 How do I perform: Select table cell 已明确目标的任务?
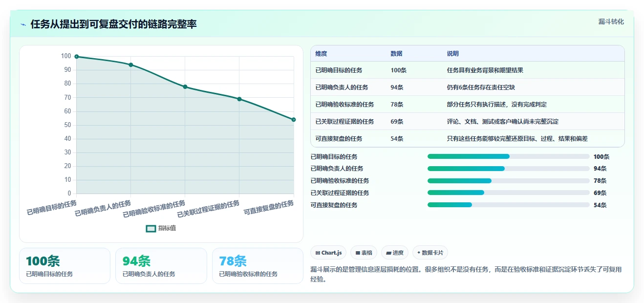coord(339,70)
